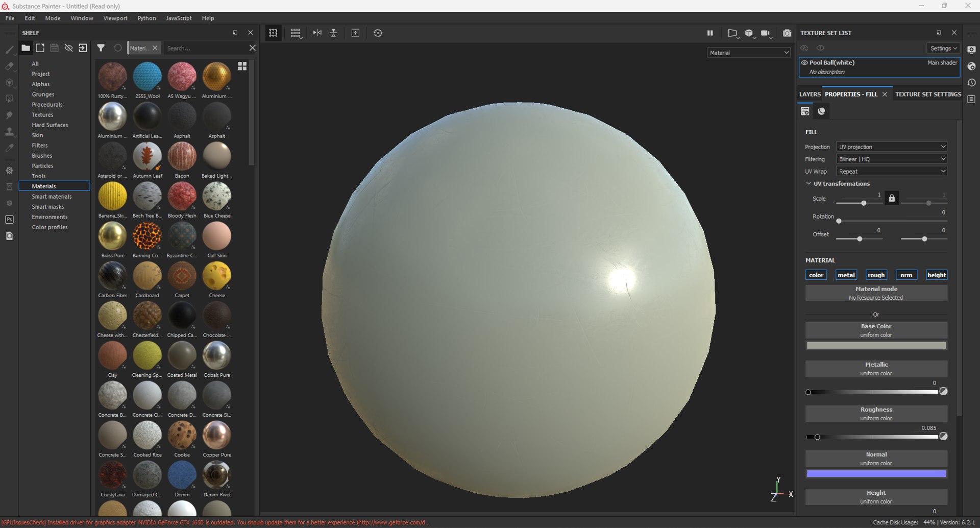Image resolution: width=980 pixels, height=528 pixels.
Task: Toggle the color channel button
Action: click(x=816, y=275)
